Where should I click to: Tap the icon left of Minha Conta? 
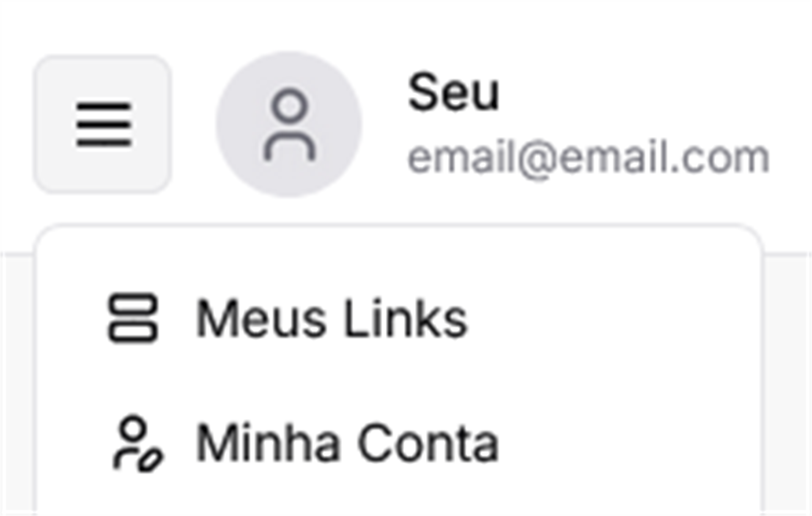(137, 443)
